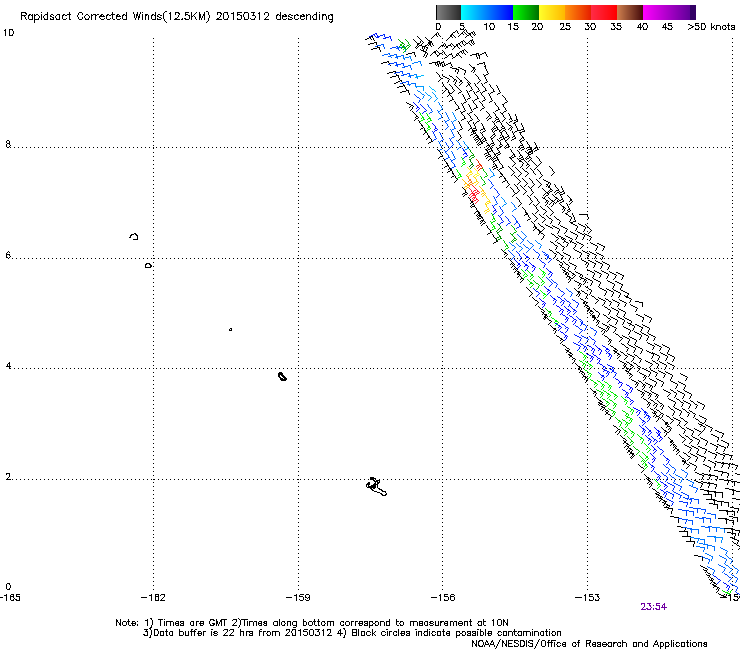
Task: Click the '0' latitude axis label
Action: [8, 587]
